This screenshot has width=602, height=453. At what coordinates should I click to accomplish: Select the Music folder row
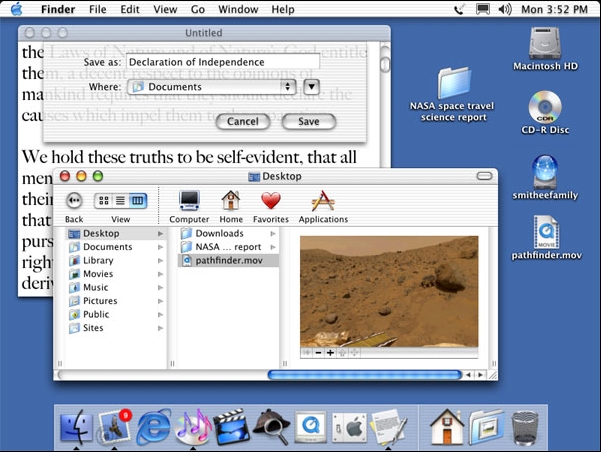tap(116, 288)
